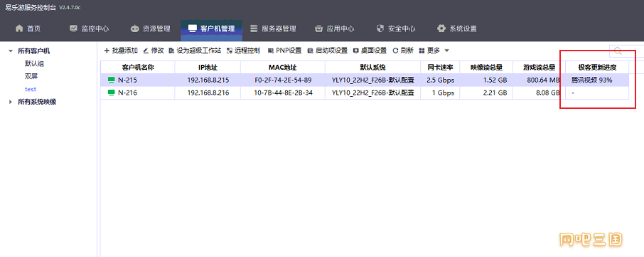Click IP address 192.168.8.216
This screenshot has width=644, height=257.
(x=208, y=93)
